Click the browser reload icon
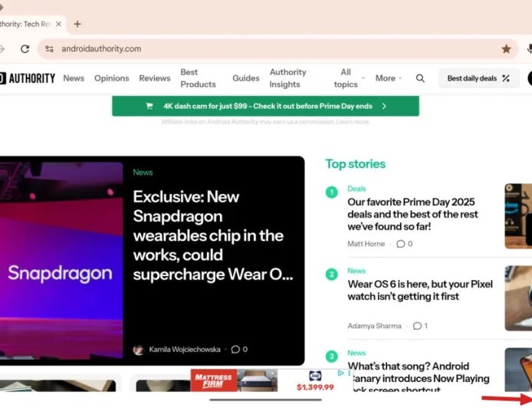Image resolution: width=532 pixels, height=408 pixels. click(x=25, y=48)
